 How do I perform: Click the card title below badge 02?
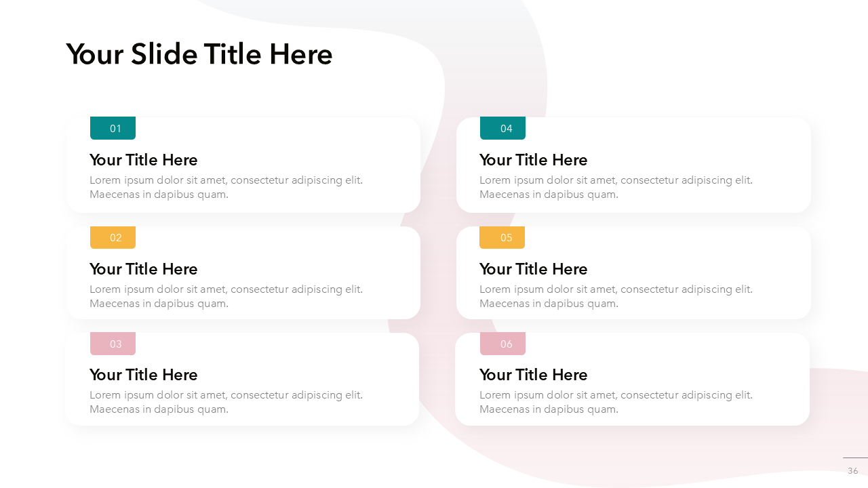pyautogui.click(x=144, y=269)
